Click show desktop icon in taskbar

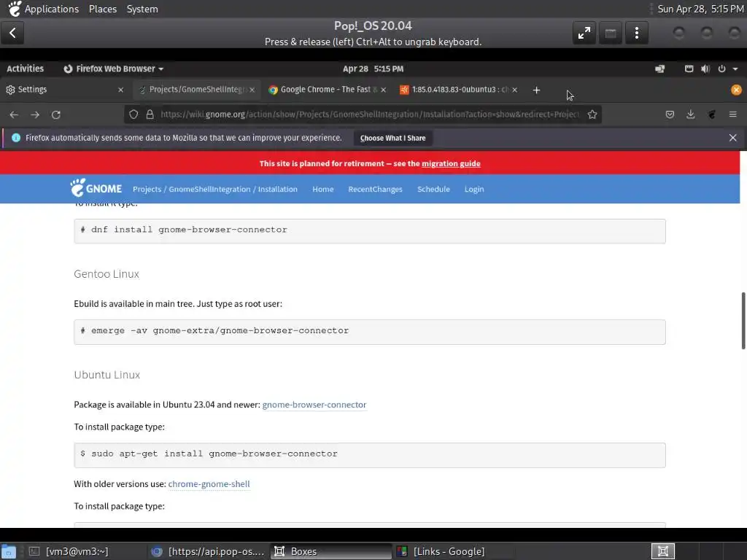pos(9,551)
